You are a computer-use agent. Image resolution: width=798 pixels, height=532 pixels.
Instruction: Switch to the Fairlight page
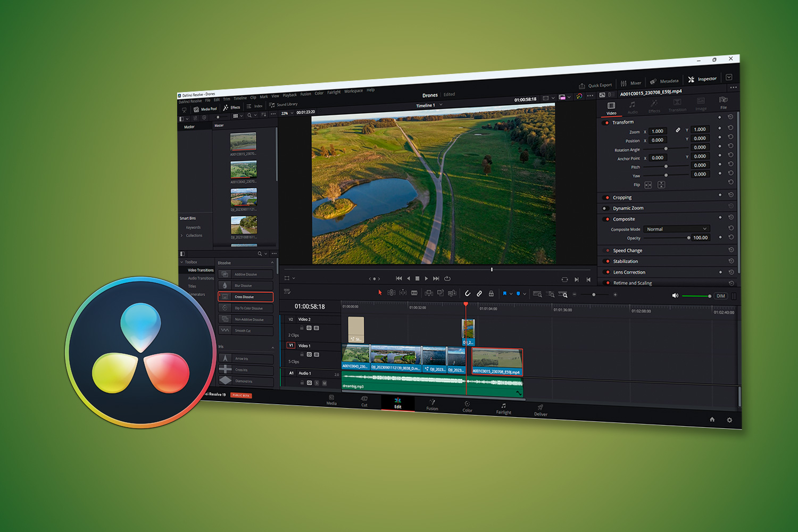(502, 408)
